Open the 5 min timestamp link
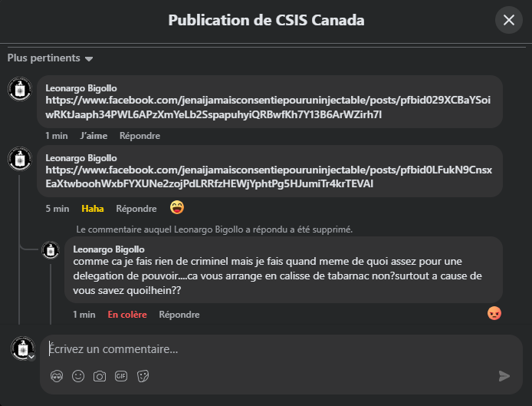This screenshot has height=406, width=532. pyautogui.click(x=57, y=209)
